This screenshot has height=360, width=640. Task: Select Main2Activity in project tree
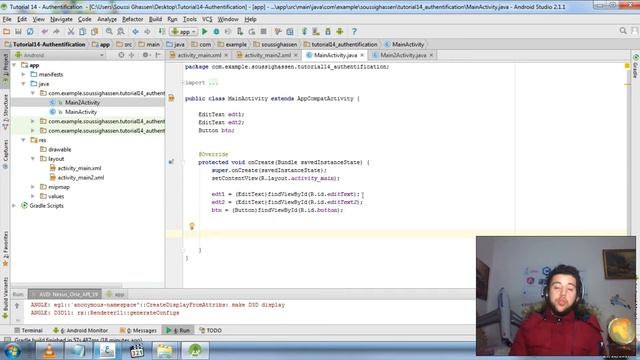[82, 102]
